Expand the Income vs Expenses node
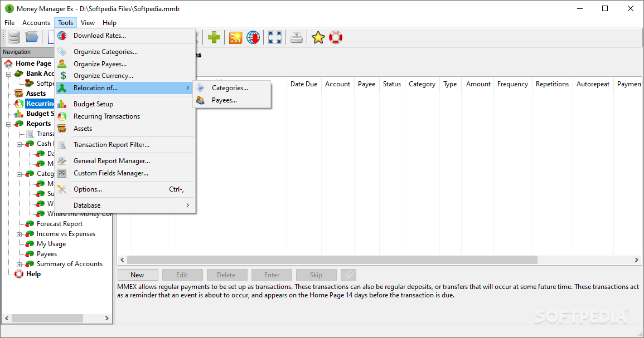The image size is (644, 338). [19, 234]
